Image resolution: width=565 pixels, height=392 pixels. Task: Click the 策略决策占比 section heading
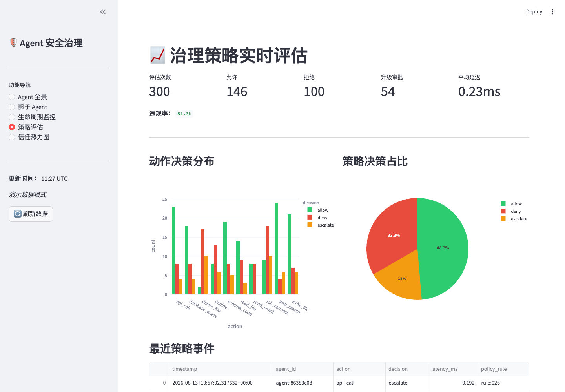tap(375, 161)
